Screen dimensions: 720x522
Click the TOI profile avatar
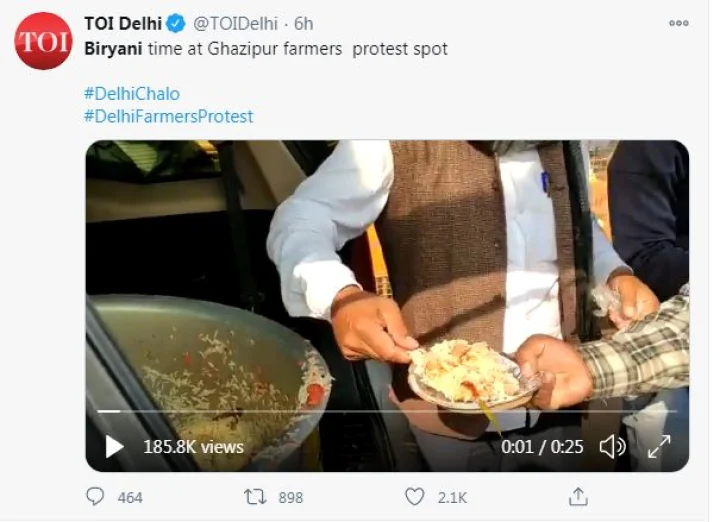click(43, 41)
